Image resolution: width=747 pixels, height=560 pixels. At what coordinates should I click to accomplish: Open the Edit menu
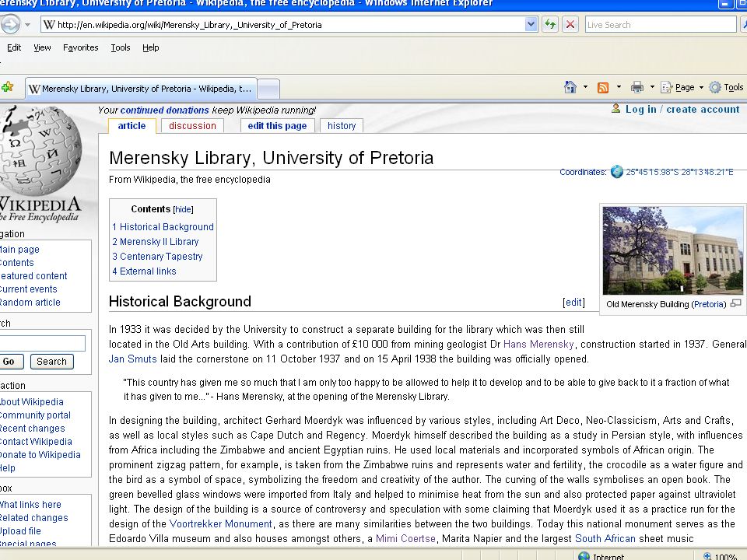point(14,47)
